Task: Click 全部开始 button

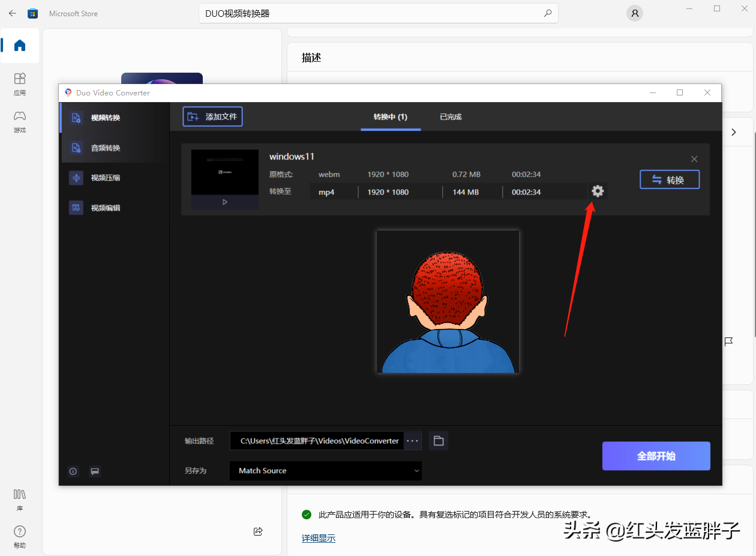Action: point(656,456)
